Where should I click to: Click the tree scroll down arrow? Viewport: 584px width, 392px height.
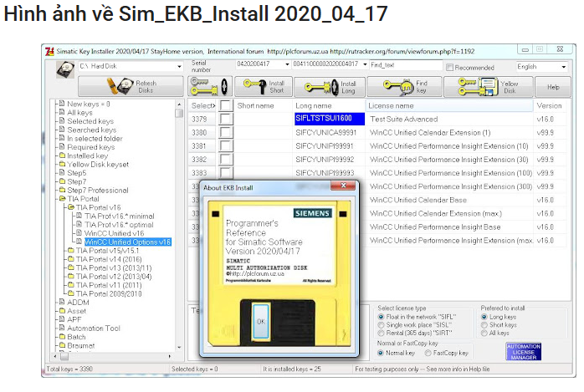click(x=179, y=348)
